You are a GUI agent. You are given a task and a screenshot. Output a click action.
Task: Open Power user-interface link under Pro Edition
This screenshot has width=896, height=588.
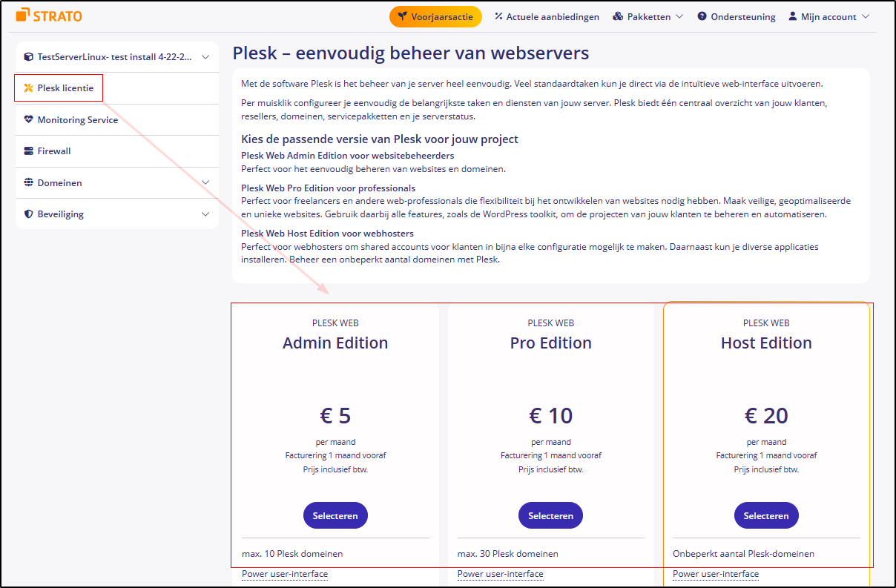pyautogui.click(x=501, y=574)
